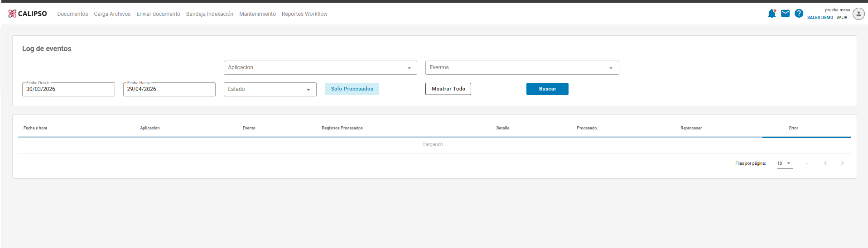The height and width of the screenshot is (248, 868).
Task: Expand the Eventos dropdown
Action: coord(522,67)
